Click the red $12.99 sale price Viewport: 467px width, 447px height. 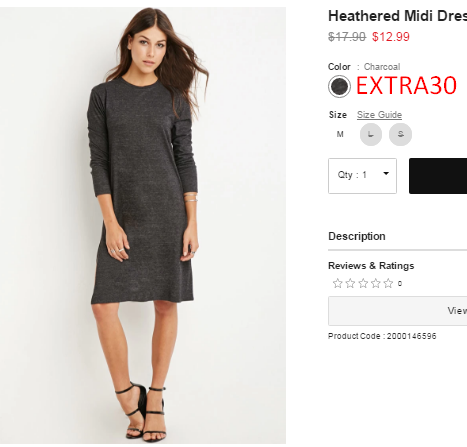(391, 37)
